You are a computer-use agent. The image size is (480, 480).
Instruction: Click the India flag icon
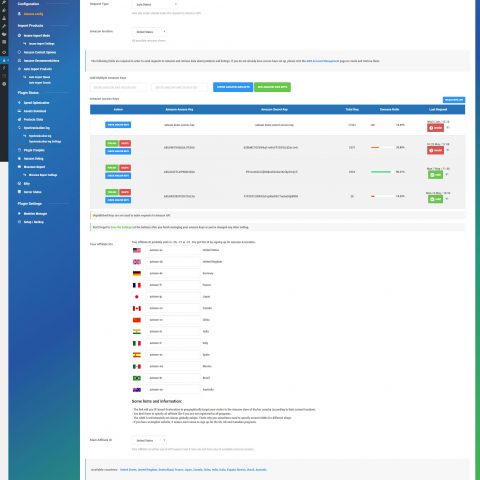coord(137,332)
